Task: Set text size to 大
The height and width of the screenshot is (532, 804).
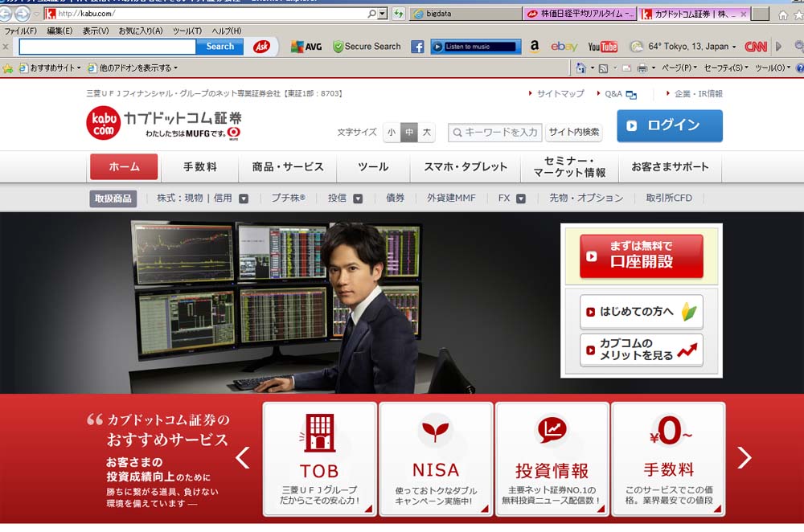Action: pos(427,133)
